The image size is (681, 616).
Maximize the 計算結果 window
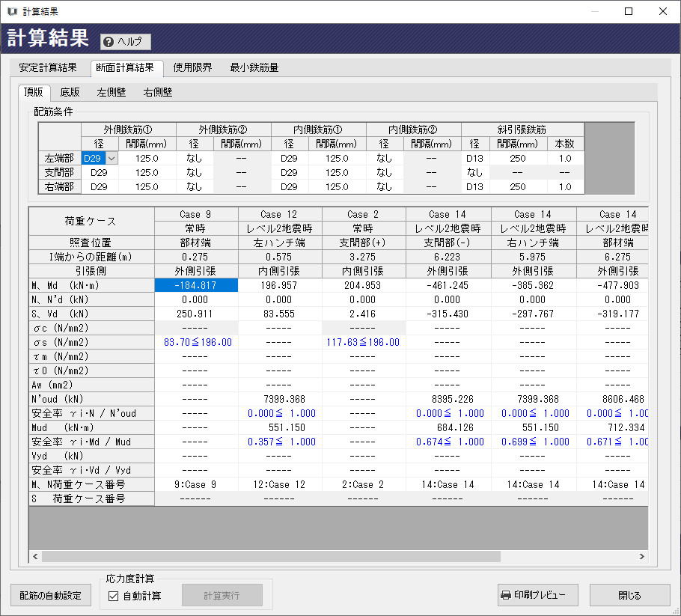point(629,11)
